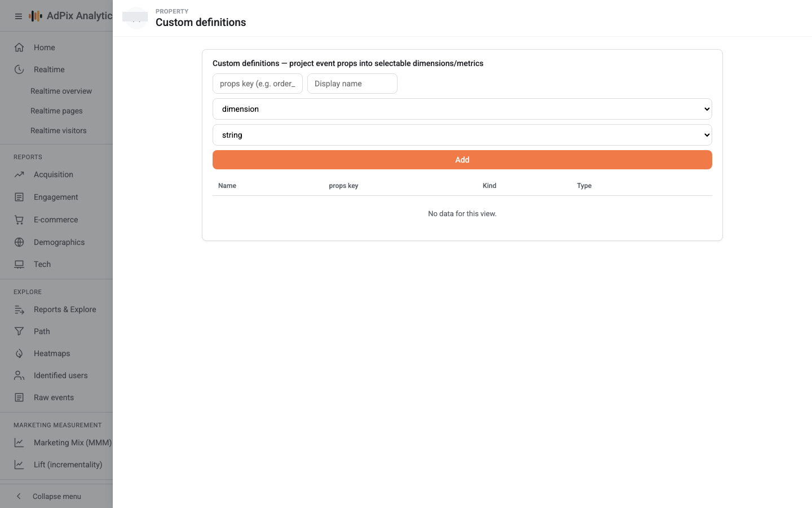The image size is (812, 508).
Task: Click the Heatmaps flame icon
Action: tap(19, 353)
